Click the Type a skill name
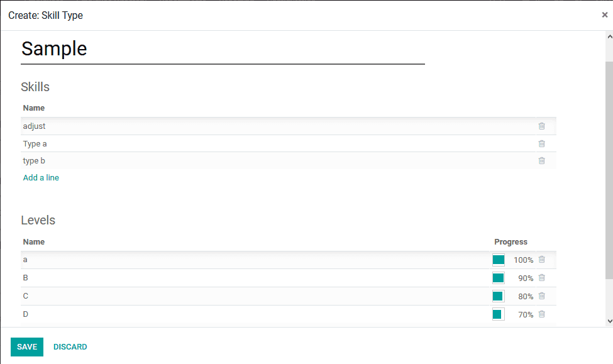Image resolution: width=613 pixels, height=364 pixels. (x=35, y=144)
